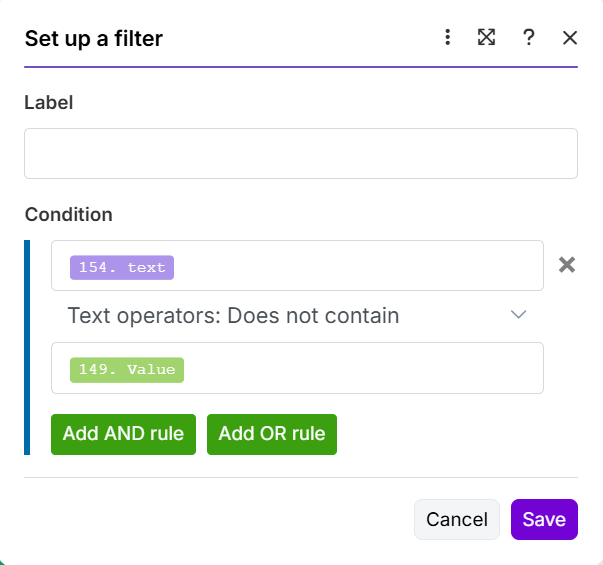This screenshot has width=603, height=565.
Task: Click the 'Label' field heading
Action: coord(49,102)
